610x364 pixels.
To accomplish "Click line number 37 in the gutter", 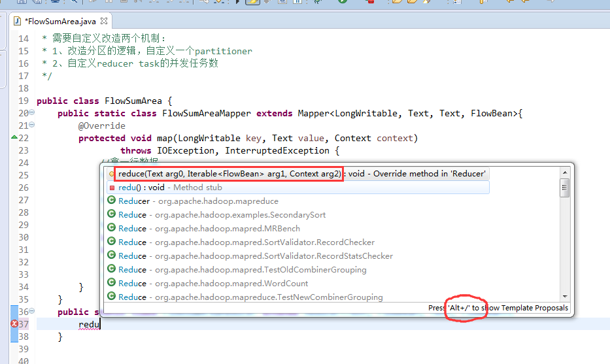I will (24, 324).
